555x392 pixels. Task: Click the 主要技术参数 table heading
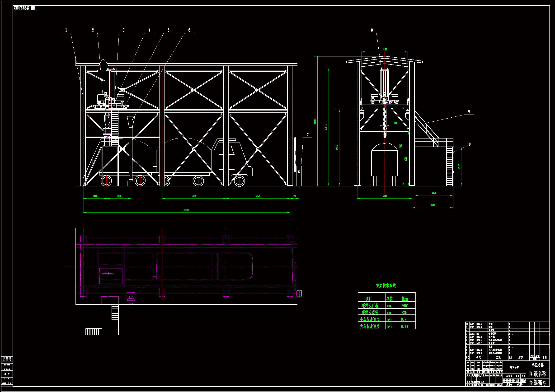point(386,286)
